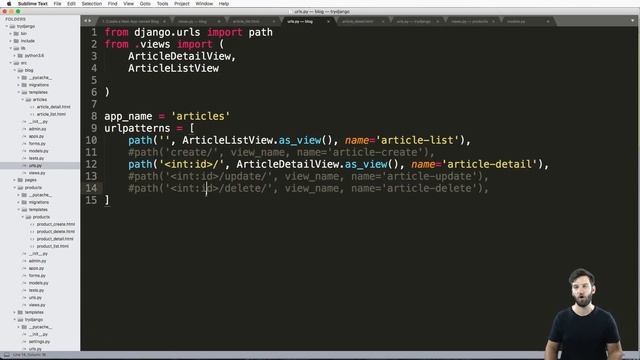
Task: Click blog's migrations folder icon
Action: 24,85
